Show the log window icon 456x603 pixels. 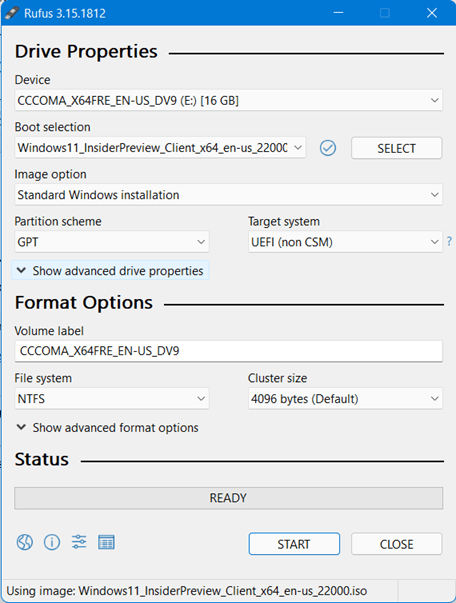coord(106,542)
